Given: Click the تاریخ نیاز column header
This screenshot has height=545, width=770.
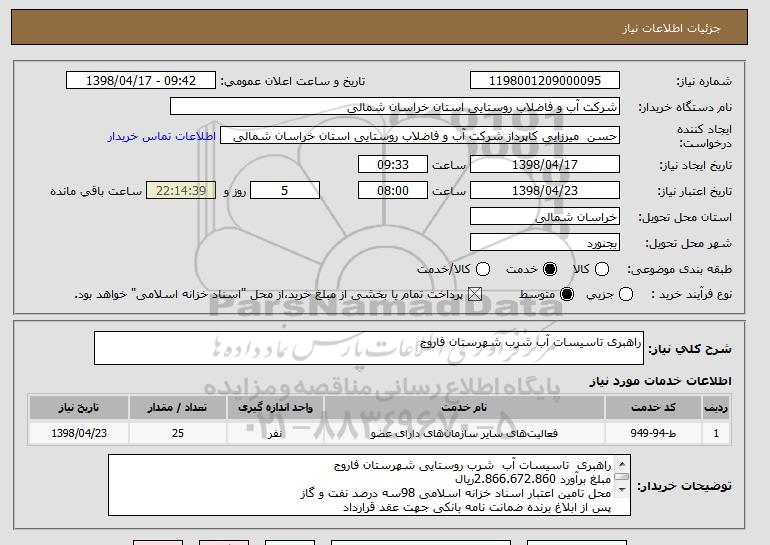Looking at the screenshot, I should (79, 408).
